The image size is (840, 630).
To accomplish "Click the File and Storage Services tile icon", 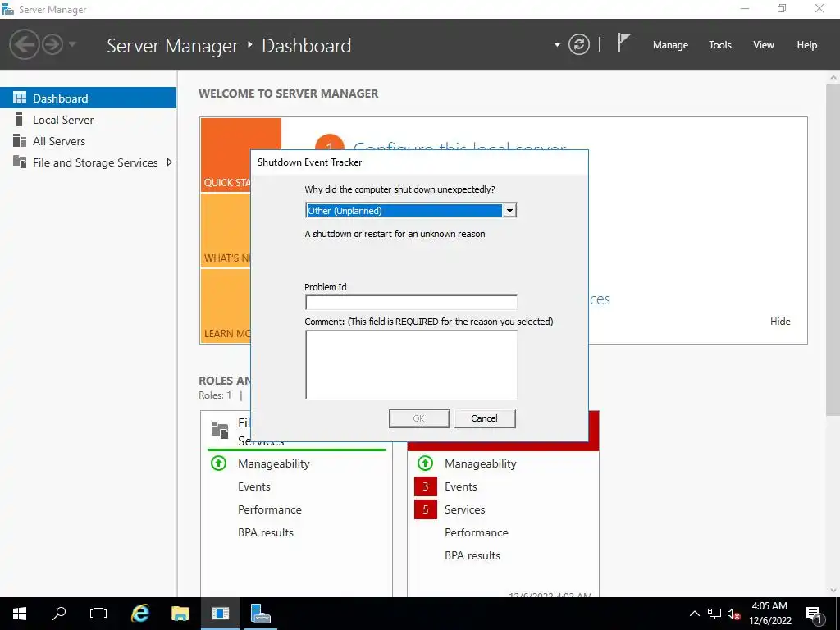I will (220, 430).
